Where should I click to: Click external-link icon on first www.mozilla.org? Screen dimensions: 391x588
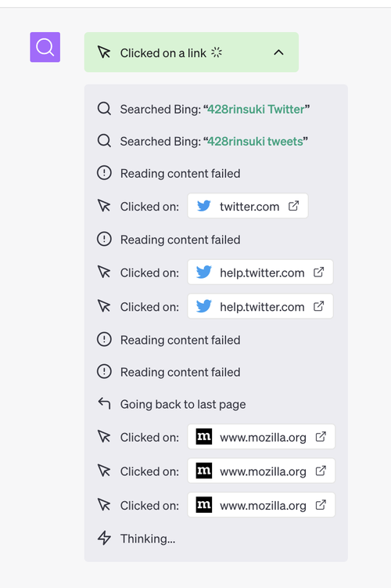pyautogui.click(x=321, y=437)
